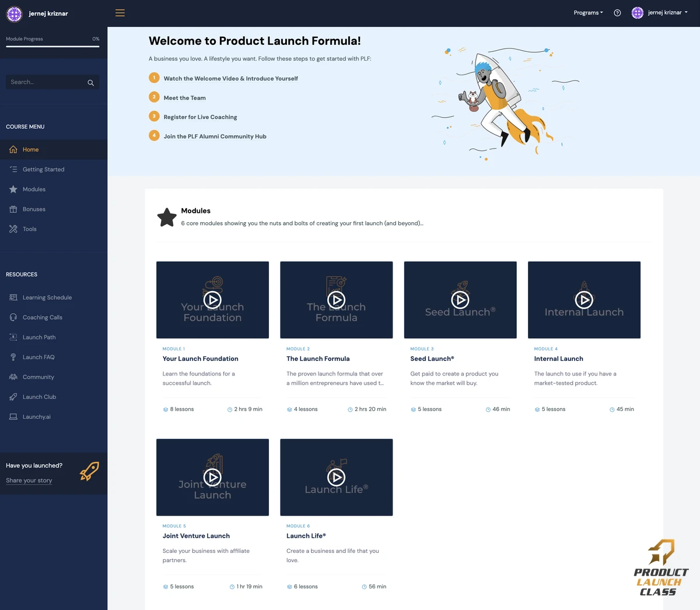Open the Your Launch Foundation title

(x=200, y=359)
